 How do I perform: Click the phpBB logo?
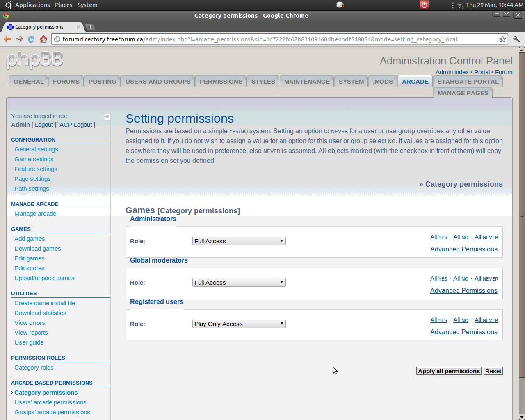click(x=35, y=60)
